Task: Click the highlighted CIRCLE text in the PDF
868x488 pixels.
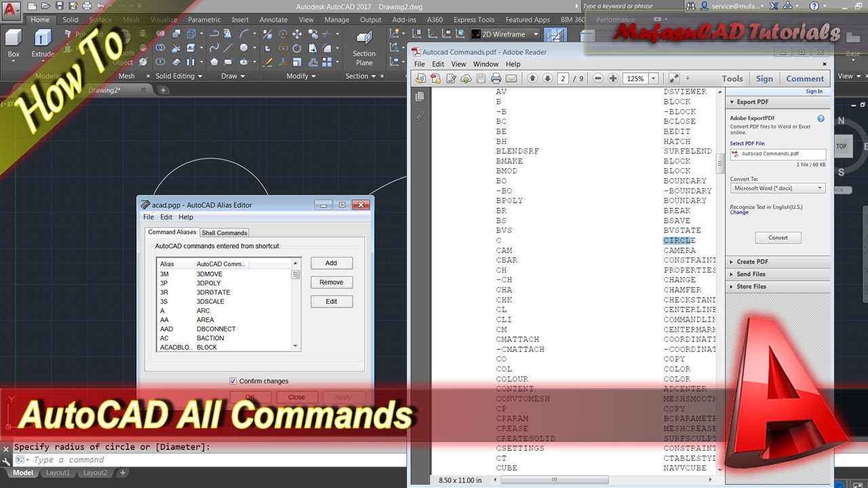Action: (679, 241)
